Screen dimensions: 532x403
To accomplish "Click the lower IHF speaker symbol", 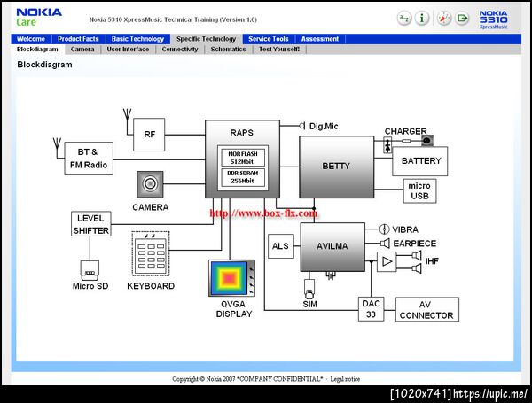I will pyautogui.click(x=417, y=268).
